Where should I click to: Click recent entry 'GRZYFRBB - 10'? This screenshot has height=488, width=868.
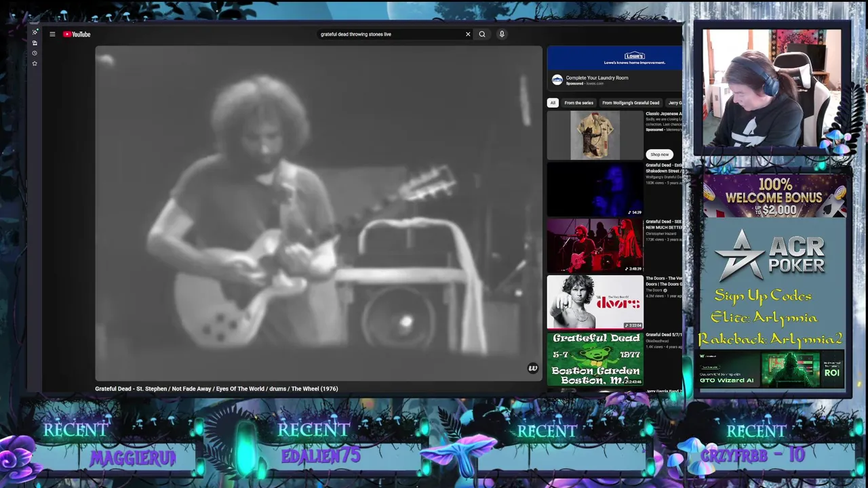tap(752, 455)
